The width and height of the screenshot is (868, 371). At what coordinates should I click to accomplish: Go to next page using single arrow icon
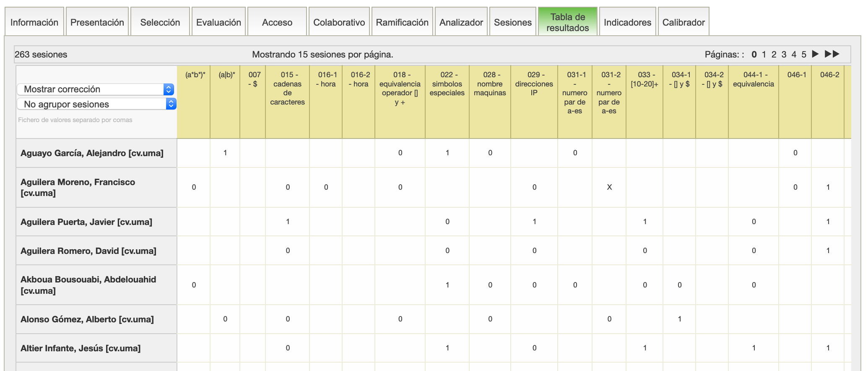pos(815,54)
